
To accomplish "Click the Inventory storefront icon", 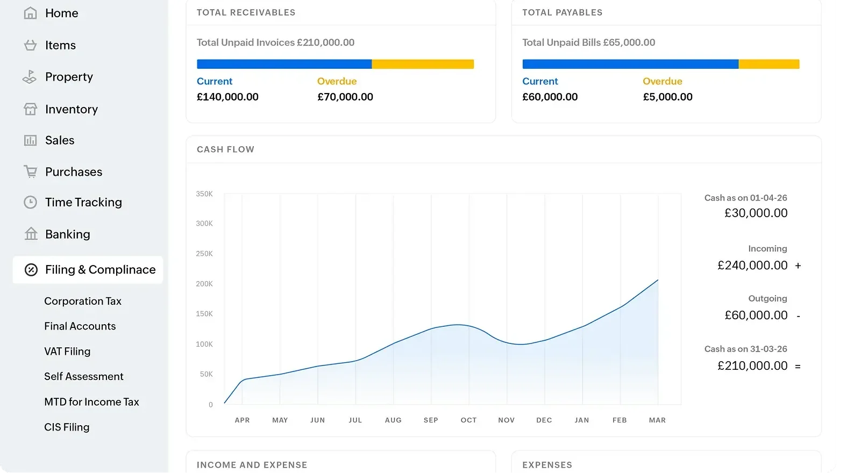I will 31,109.
